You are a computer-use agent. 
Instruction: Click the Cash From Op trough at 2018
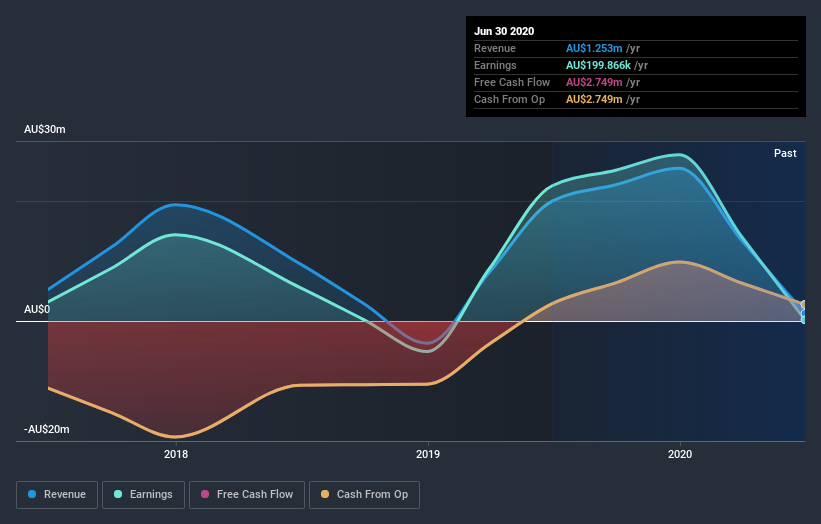click(x=176, y=437)
